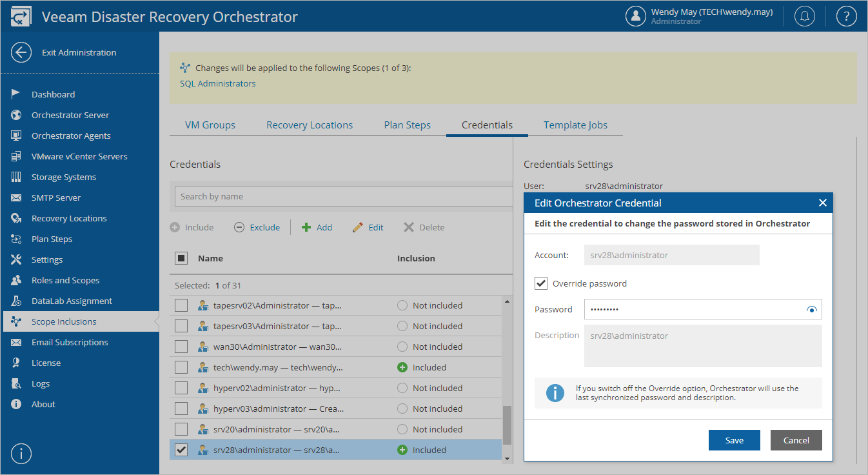Click the green Included icon for srv28\administrator
Screen dimensions: 868x475
tap(402, 450)
